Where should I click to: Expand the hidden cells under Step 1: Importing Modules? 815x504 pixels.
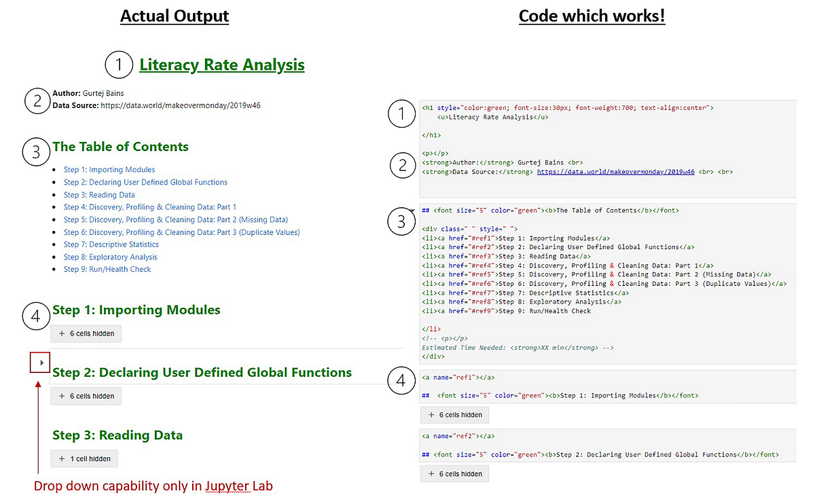pos(86,334)
